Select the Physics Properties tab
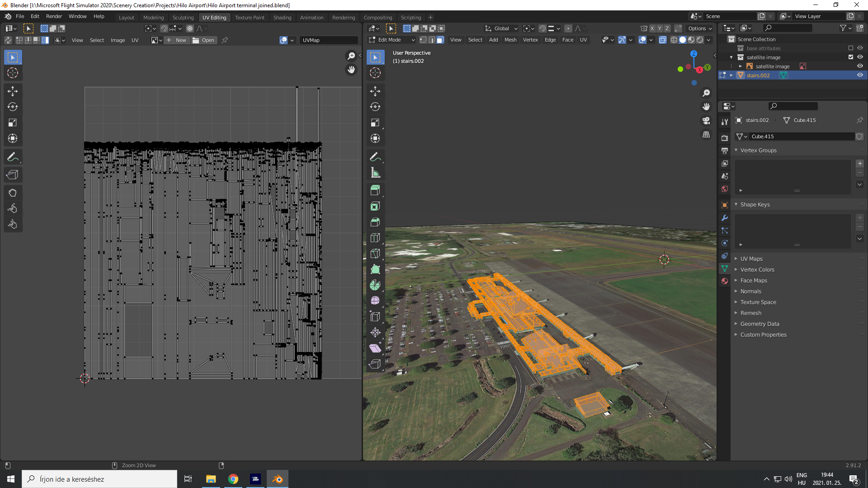The image size is (868, 488). coord(725,243)
